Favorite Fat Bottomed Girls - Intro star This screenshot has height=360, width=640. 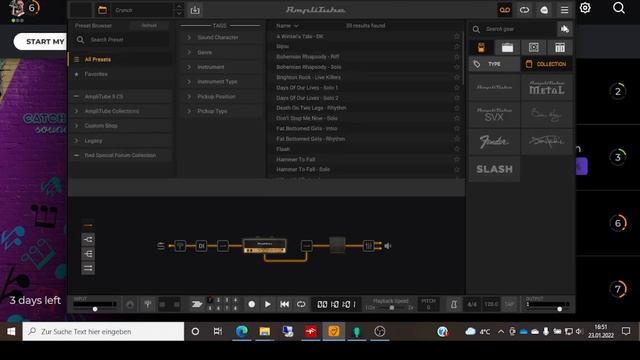tap(457, 129)
